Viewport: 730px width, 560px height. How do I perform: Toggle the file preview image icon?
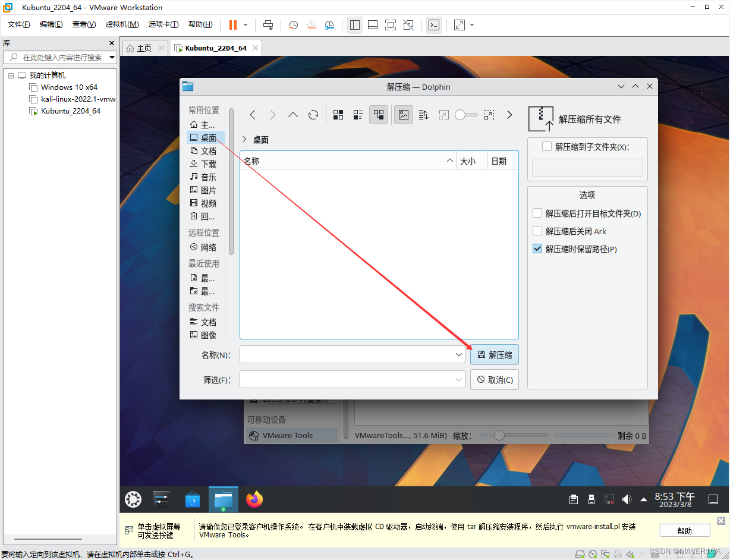click(404, 115)
